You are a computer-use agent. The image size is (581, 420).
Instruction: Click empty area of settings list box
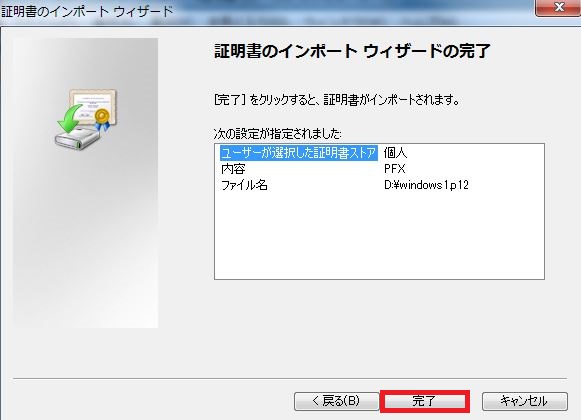tap(379, 237)
